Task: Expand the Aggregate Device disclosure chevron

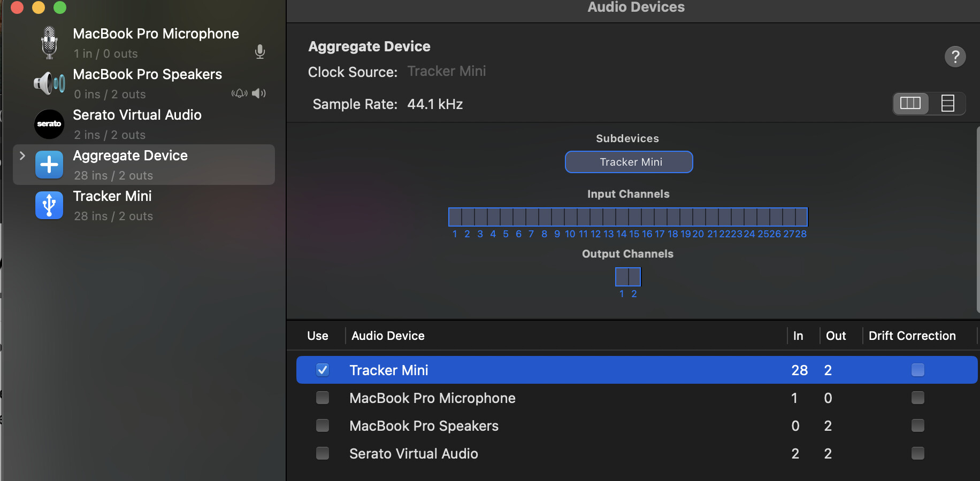Action: (x=22, y=156)
